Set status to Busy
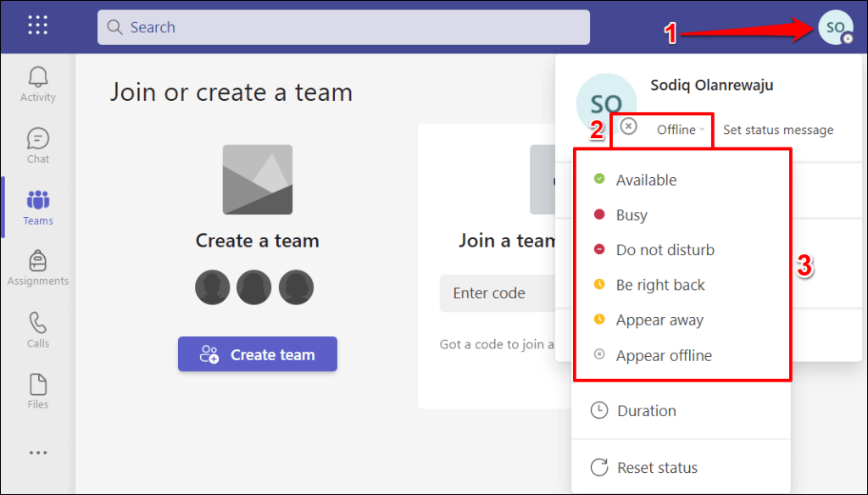The width and height of the screenshot is (868, 495). (x=632, y=215)
